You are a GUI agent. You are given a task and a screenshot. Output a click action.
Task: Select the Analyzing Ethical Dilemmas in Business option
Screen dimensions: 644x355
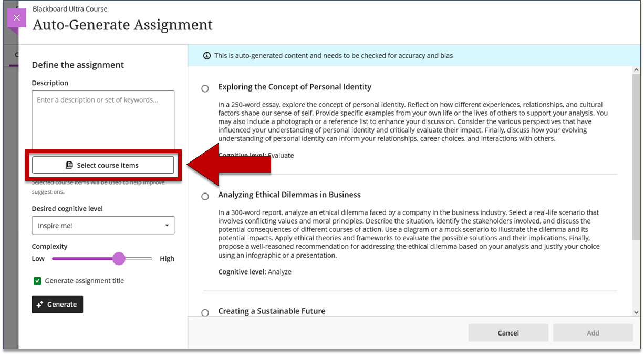pyautogui.click(x=205, y=197)
